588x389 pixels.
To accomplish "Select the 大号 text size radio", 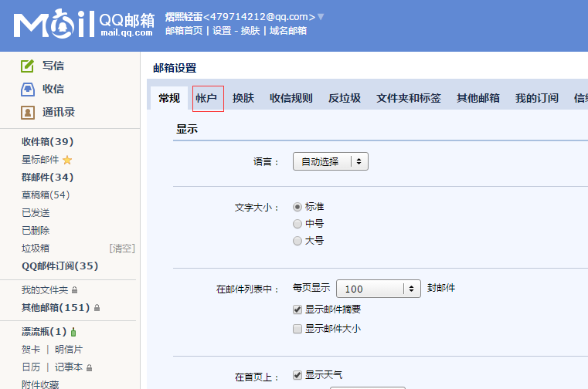I will coord(297,241).
